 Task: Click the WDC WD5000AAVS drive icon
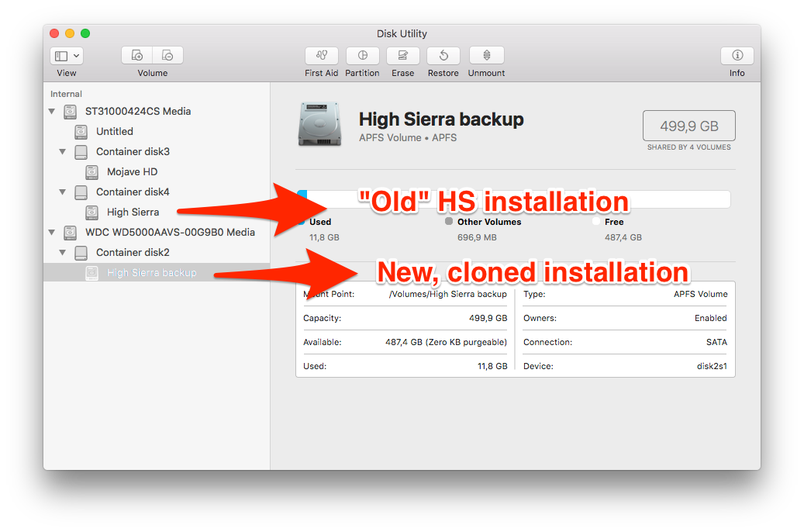click(71, 233)
